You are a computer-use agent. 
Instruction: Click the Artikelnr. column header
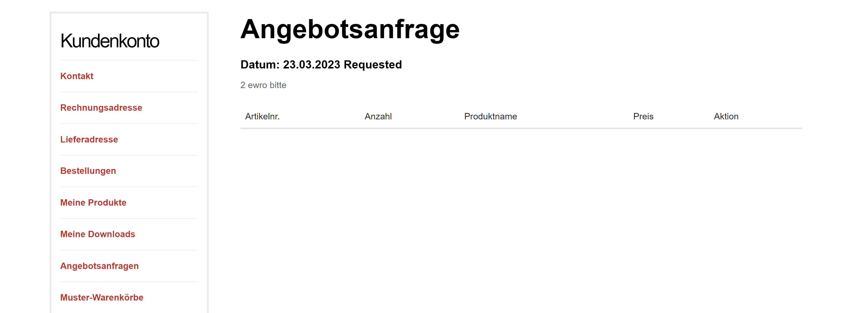[262, 117]
